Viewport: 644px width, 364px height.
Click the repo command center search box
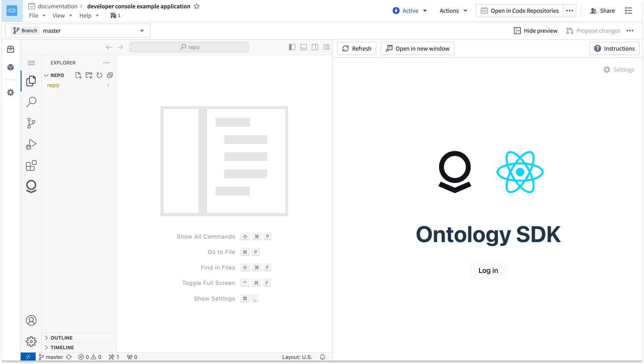pyautogui.click(x=189, y=47)
